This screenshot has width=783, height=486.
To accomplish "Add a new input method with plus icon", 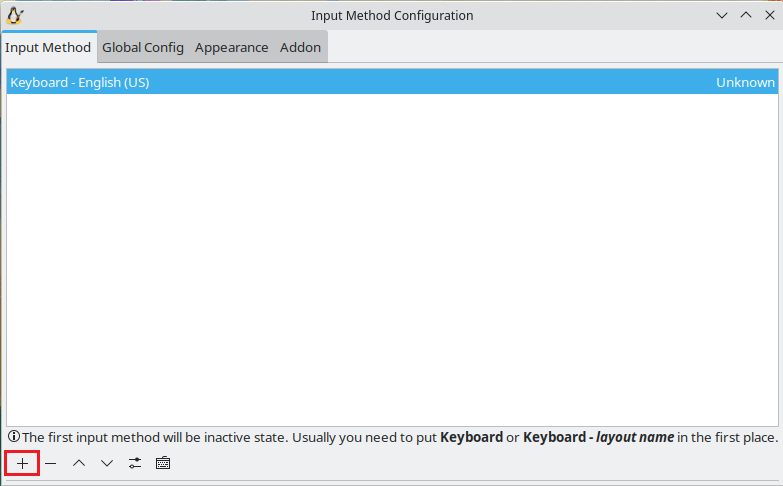I will [22, 464].
